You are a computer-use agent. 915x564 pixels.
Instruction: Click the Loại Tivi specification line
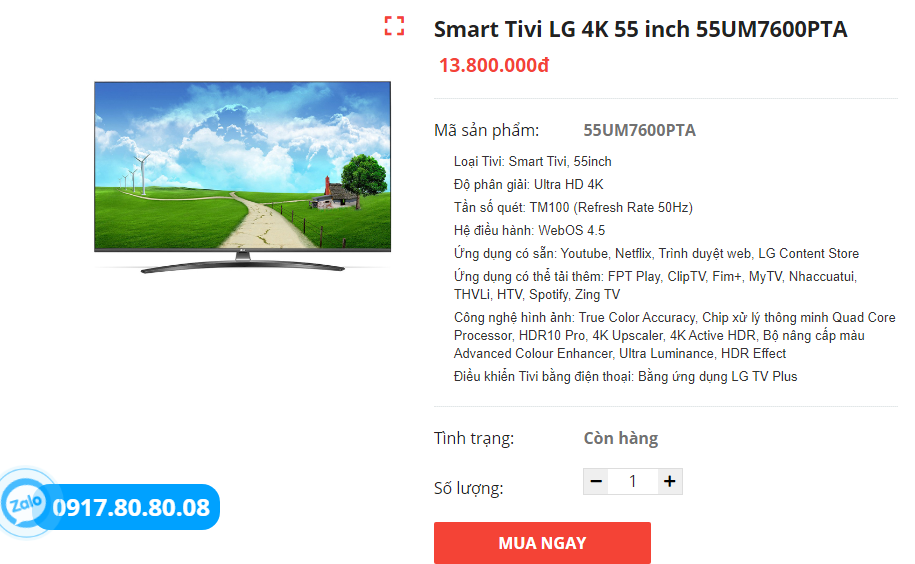coord(533,162)
